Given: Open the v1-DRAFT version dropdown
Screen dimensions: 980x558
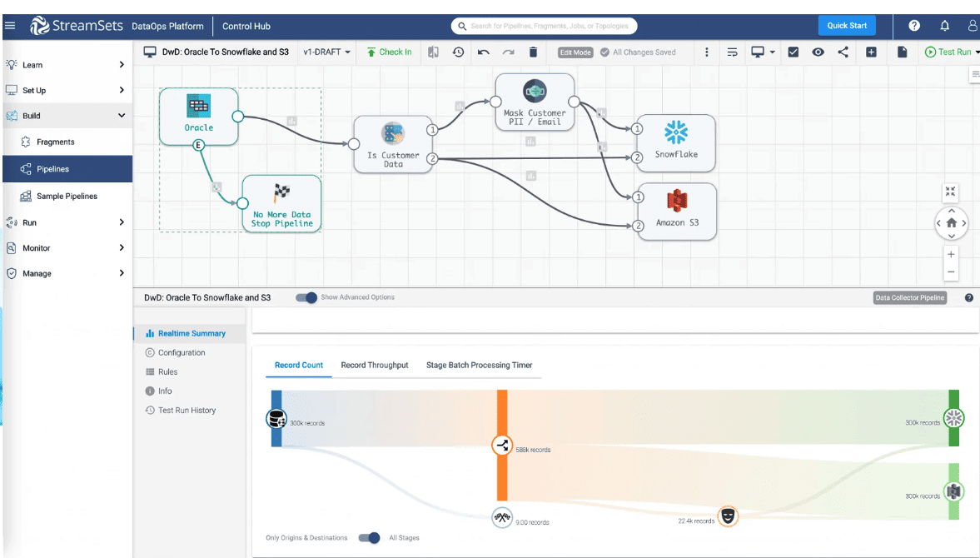Looking at the screenshot, I should 324,52.
